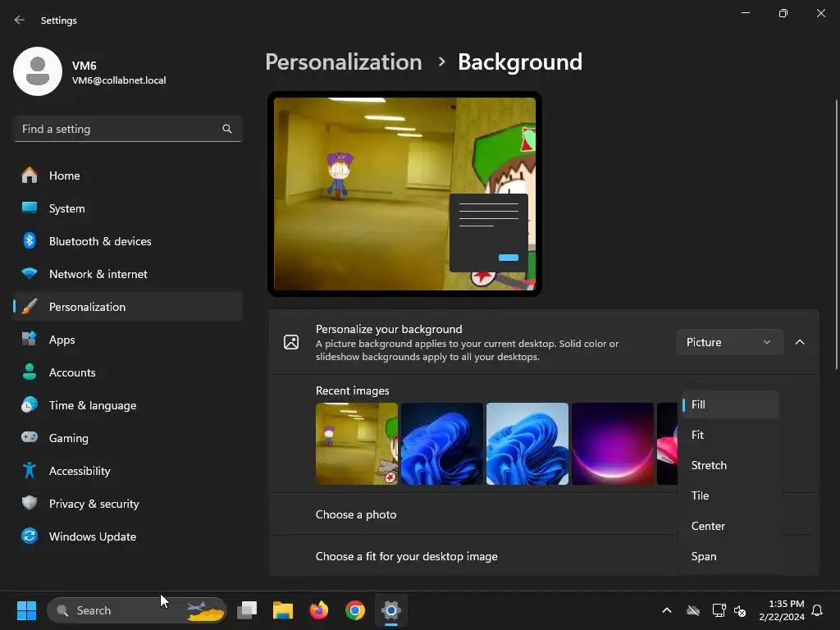Image resolution: width=840 pixels, height=630 pixels.
Task: Collapse the Personalize your background section
Action: [799, 342]
